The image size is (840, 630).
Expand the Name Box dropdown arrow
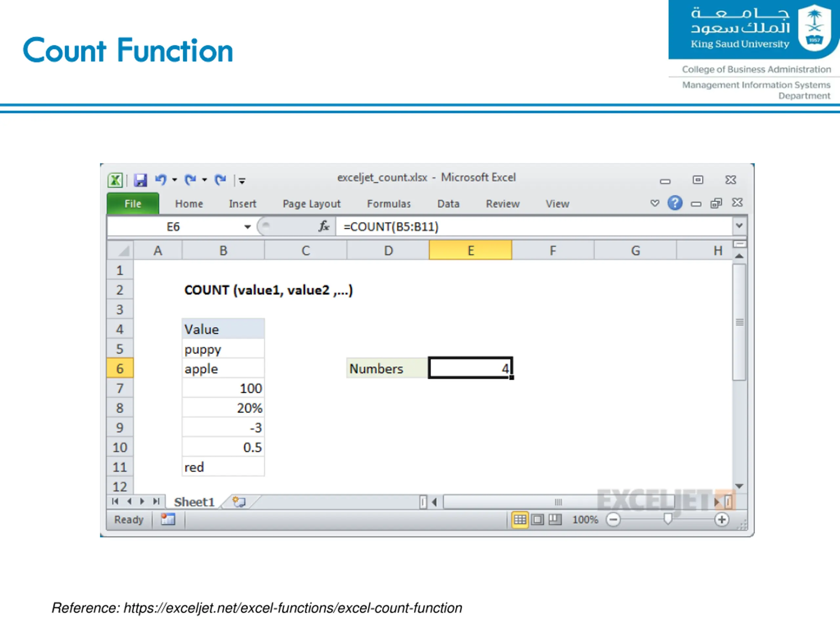tap(248, 227)
